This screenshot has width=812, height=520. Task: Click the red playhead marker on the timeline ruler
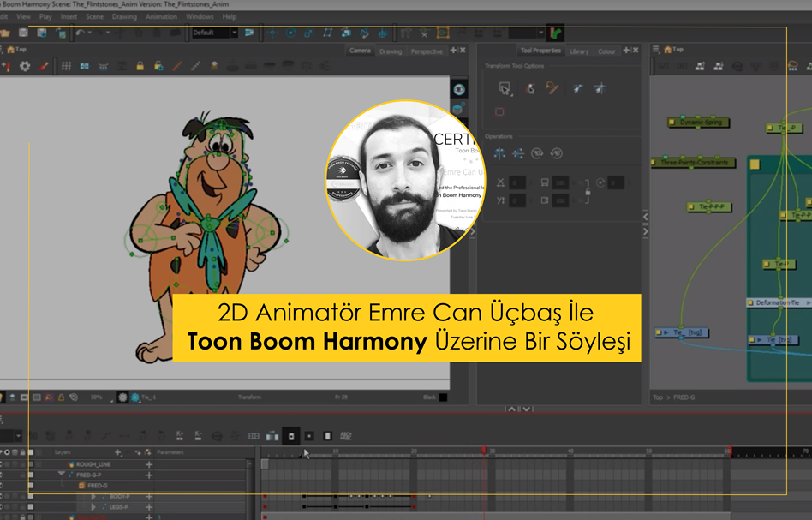coord(484,451)
